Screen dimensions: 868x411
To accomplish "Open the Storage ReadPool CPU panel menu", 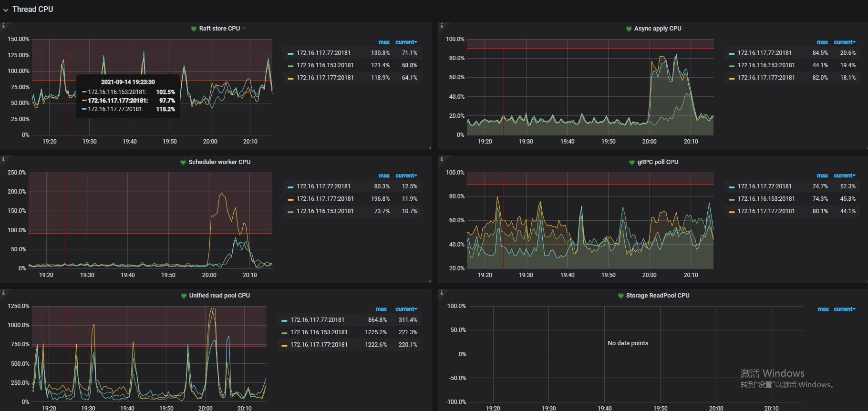I will click(x=657, y=296).
